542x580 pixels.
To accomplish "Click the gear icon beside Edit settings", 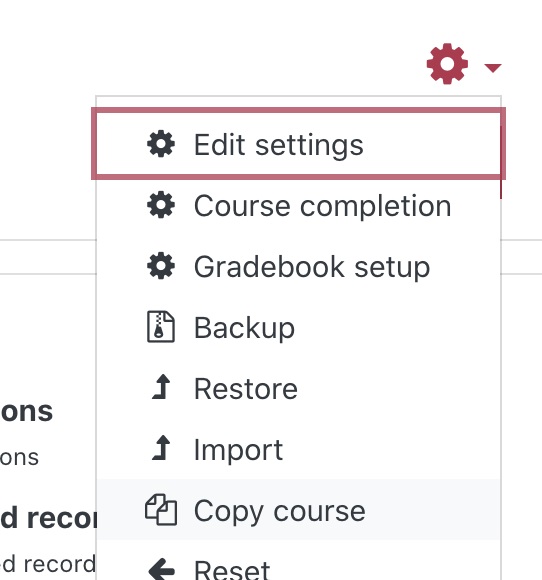I will 161,144.
